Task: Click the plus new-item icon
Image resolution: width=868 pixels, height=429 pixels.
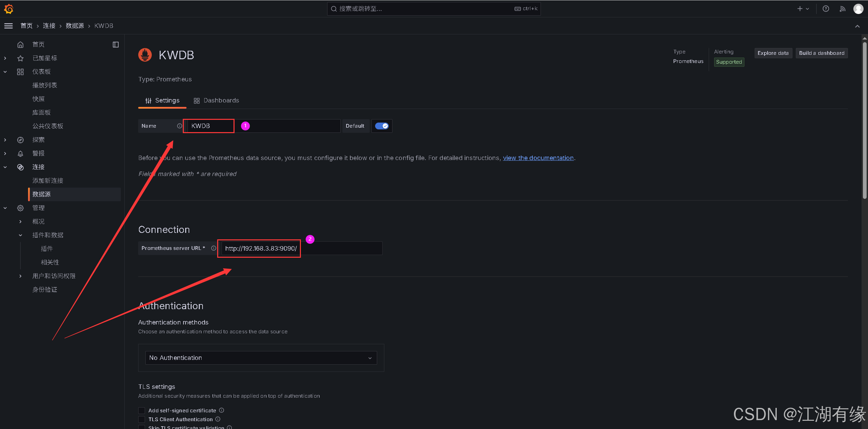Action: [800, 9]
